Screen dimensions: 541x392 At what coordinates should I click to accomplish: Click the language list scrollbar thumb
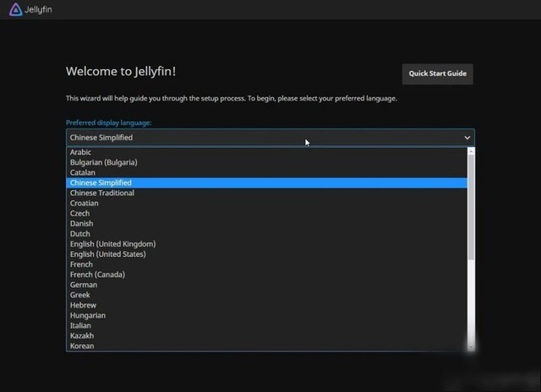[471, 207]
